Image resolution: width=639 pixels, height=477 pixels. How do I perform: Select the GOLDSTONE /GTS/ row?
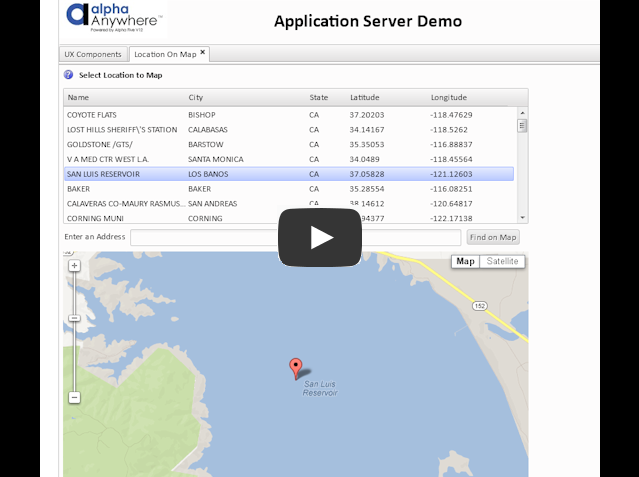(x=289, y=144)
